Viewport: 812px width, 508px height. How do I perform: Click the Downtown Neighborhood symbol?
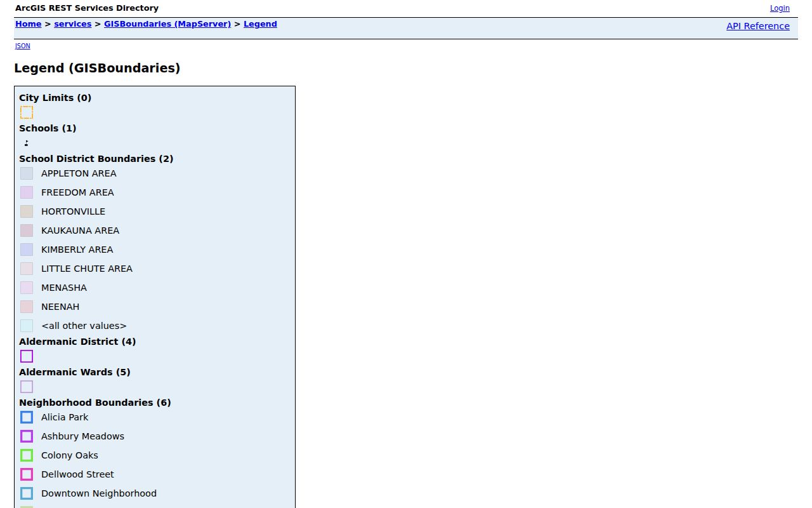[x=27, y=493]
